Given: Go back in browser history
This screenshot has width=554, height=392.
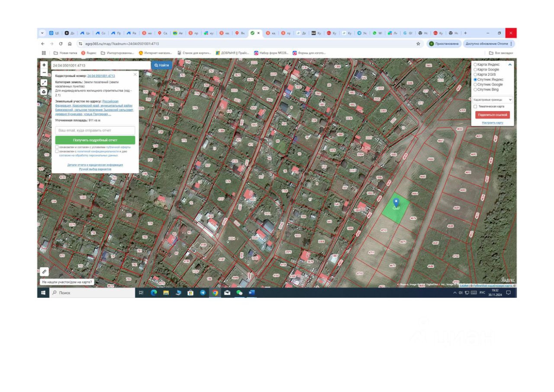Looking at the screenshot, I should click(x=43, y=44).
